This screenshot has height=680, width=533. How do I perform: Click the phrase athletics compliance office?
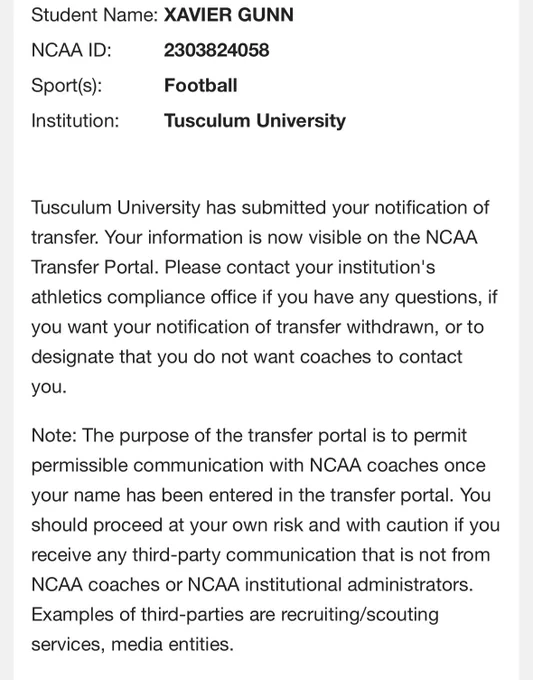pos(144,298)
